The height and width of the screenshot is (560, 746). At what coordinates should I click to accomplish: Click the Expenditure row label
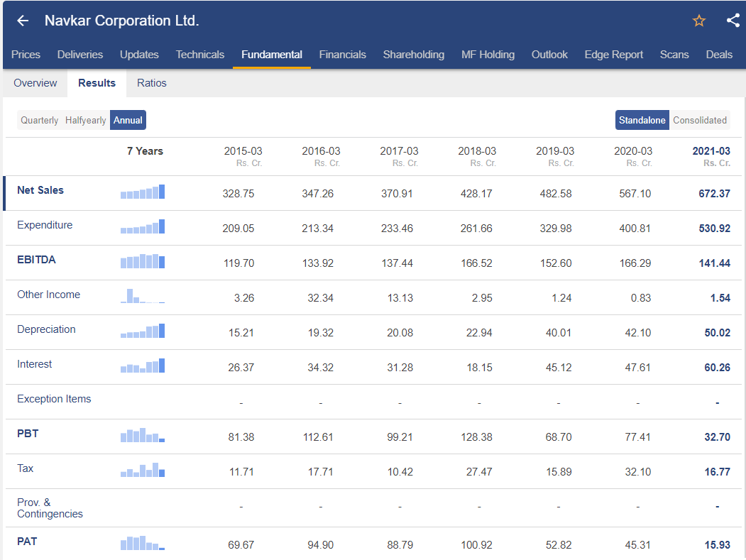pos(45,224)
